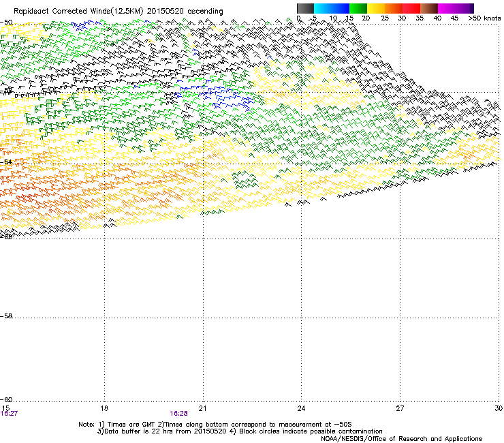Click the purple '16:27' swath time label

9,414
